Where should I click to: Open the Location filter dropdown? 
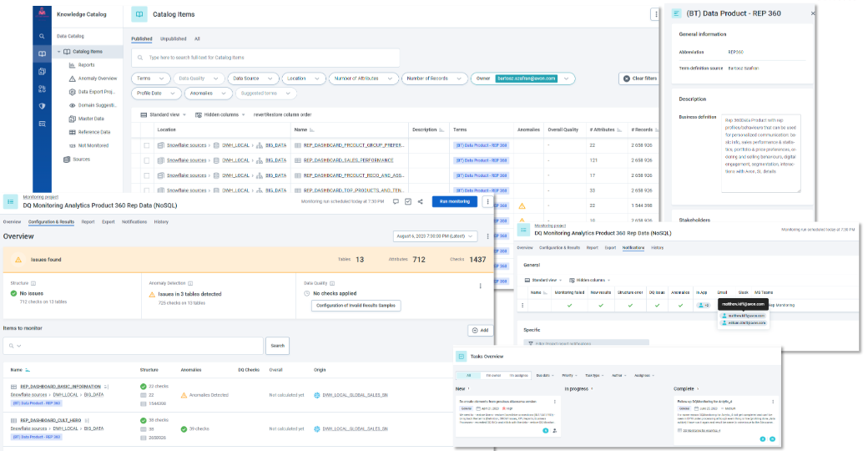(x=303, y=79)
